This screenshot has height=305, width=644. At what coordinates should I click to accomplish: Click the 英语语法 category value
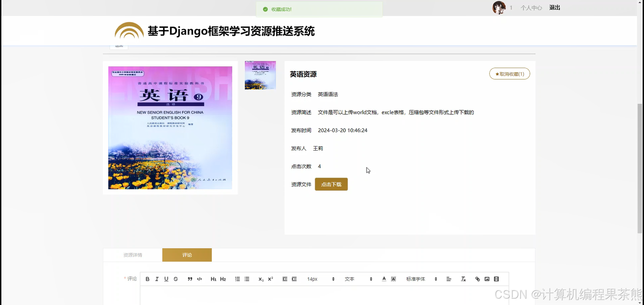(328, 95)
